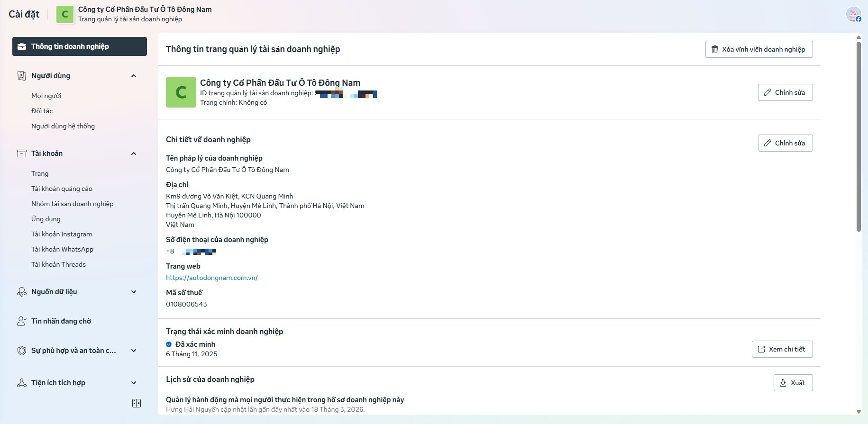This screenshot has width=868, height=424.
Task: Open the profile avatar in top right
Action: click(853, 14)
